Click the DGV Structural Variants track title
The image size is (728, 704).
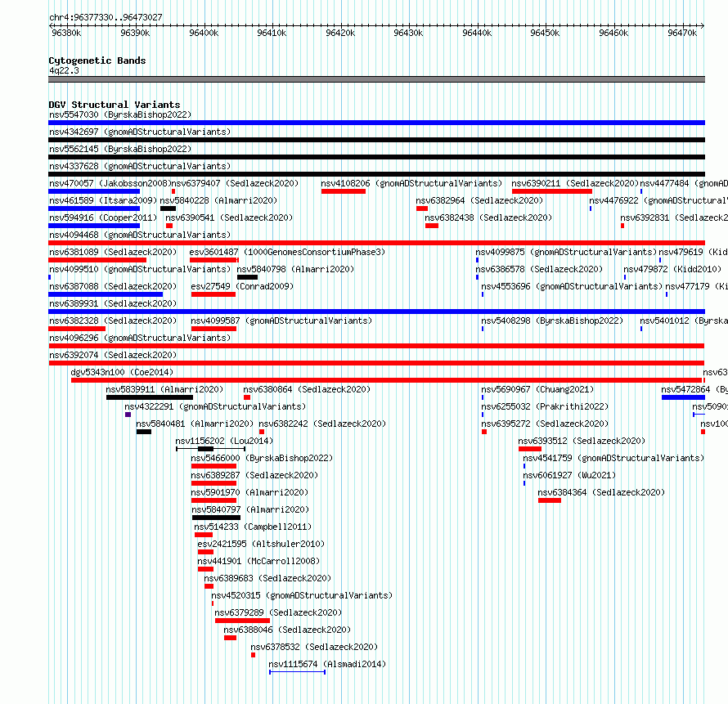coord(115,105)
